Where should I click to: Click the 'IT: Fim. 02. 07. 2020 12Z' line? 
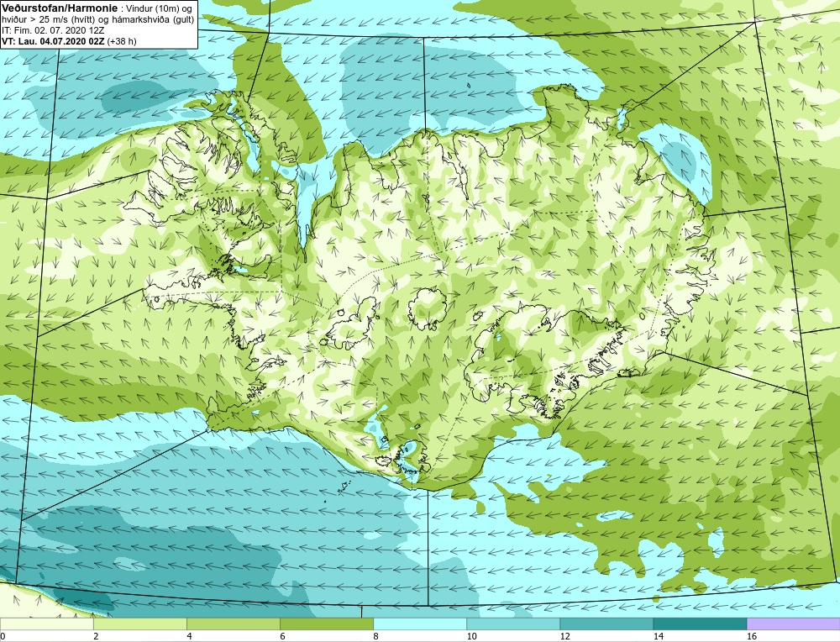point(53,30)
